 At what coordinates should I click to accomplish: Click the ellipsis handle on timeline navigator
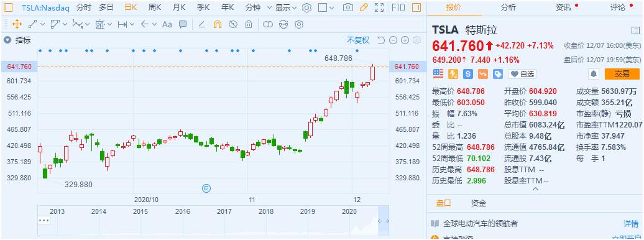tap(44, 221)
